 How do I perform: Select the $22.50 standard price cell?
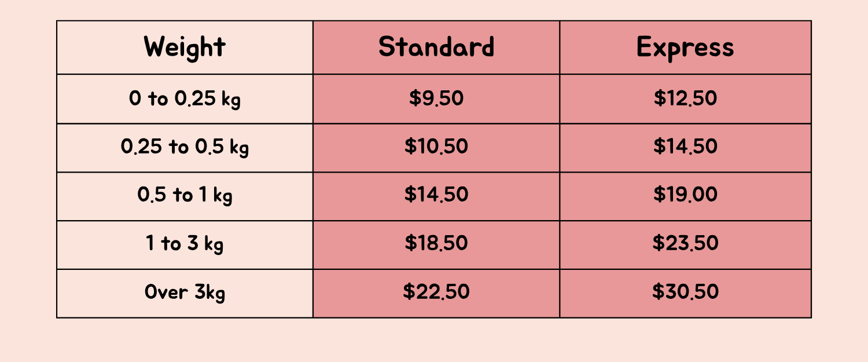[x=436, y=294]
